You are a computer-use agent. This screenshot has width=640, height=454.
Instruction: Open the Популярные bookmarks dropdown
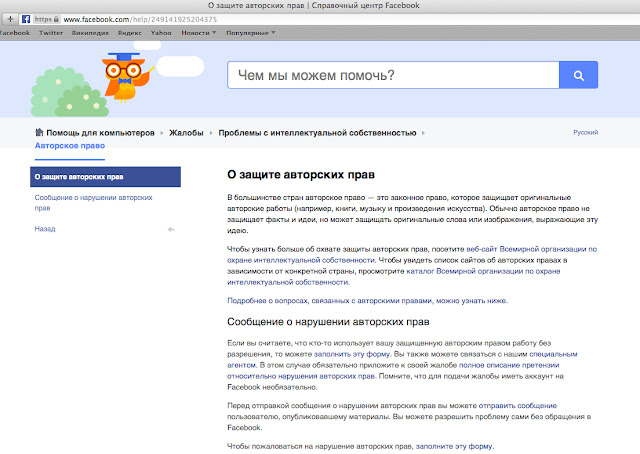[x=251, y=33]
